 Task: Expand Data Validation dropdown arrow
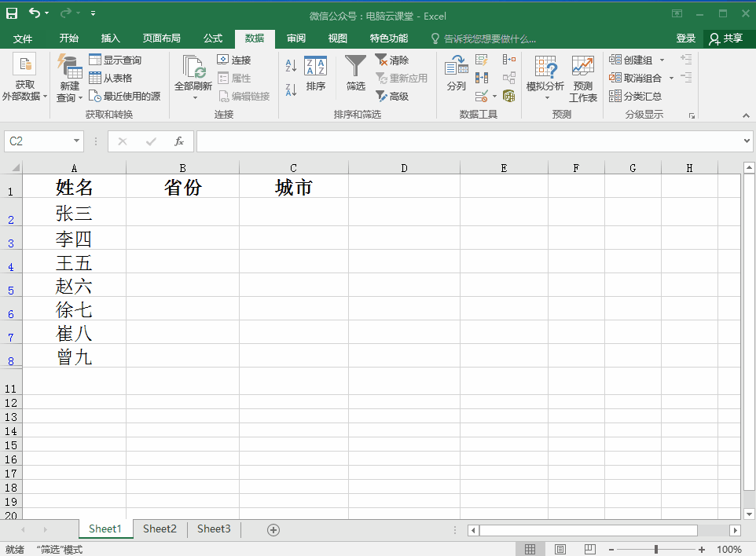494,97
